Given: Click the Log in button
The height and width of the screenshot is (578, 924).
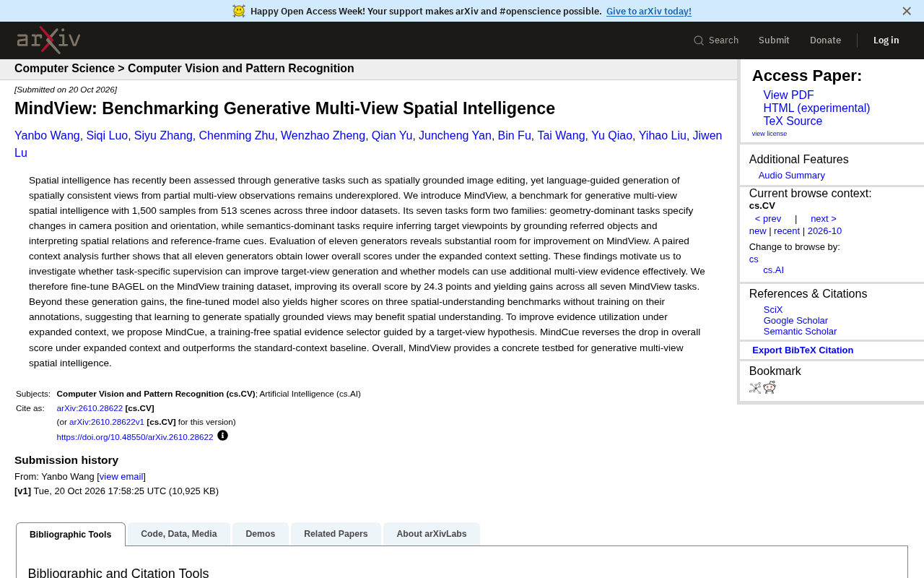Looking at the screenshot, I should coord(886,40).
